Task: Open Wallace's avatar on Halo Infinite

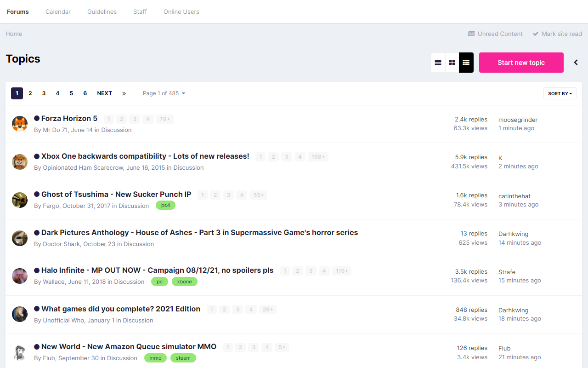Action: point(20,276)
